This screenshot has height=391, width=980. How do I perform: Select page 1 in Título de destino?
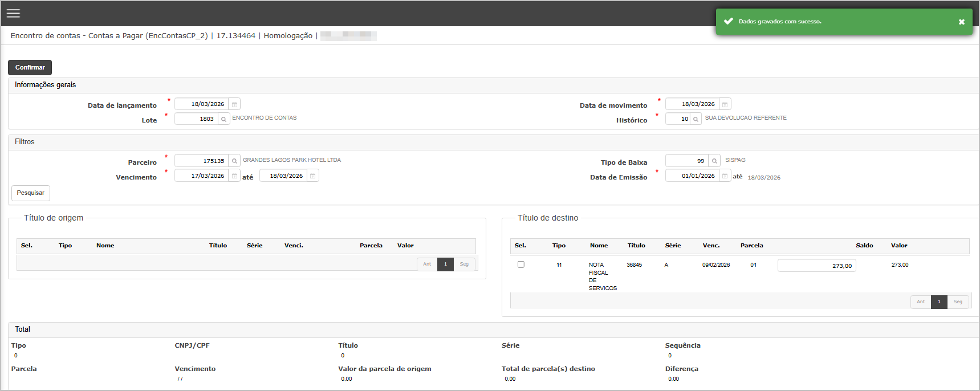click(939, 302)
